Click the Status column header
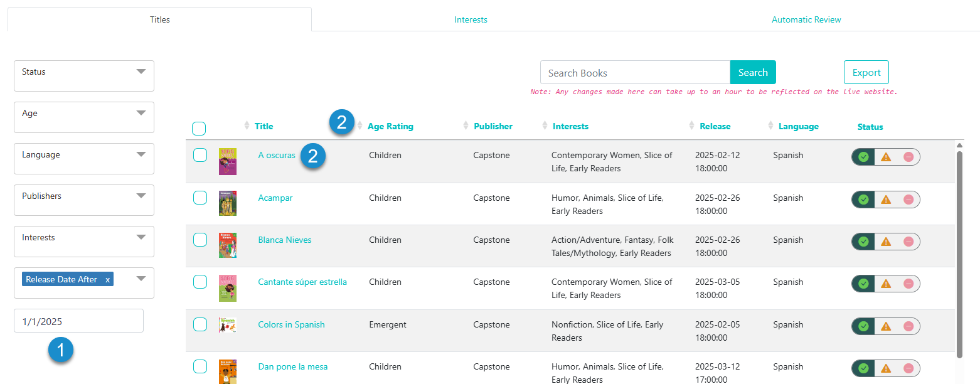 point(870,127)
